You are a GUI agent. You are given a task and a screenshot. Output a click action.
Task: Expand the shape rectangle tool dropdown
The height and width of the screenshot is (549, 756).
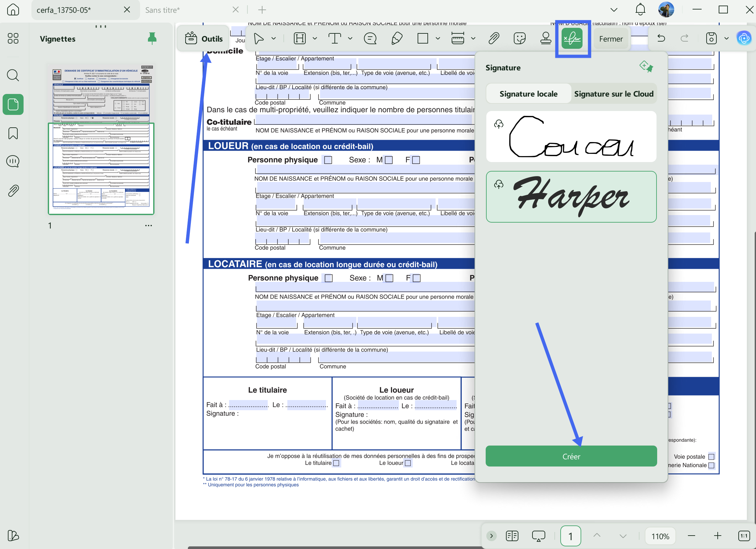438,39
